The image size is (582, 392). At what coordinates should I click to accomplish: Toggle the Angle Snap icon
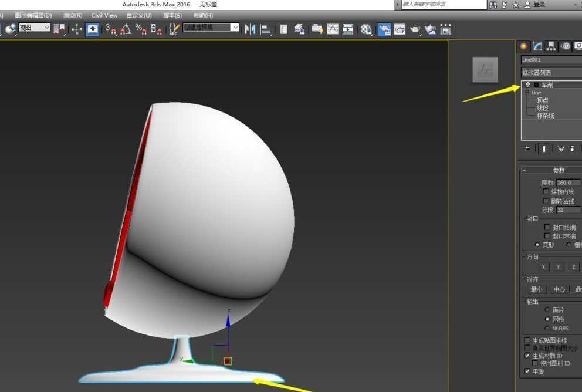[126, 29]
